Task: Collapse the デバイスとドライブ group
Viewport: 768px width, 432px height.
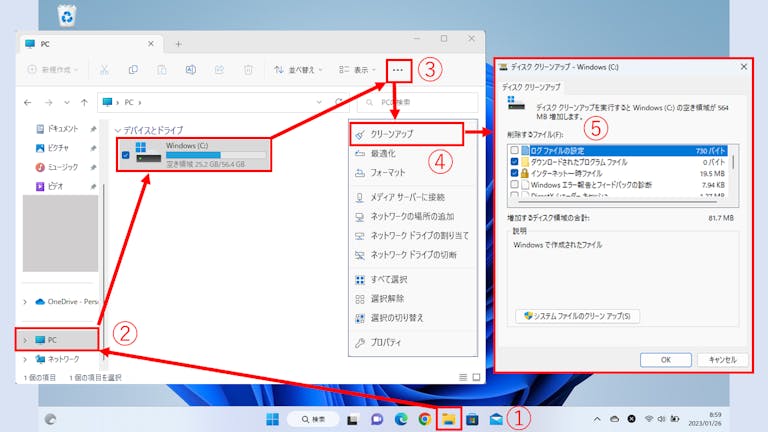Action: 118,131
